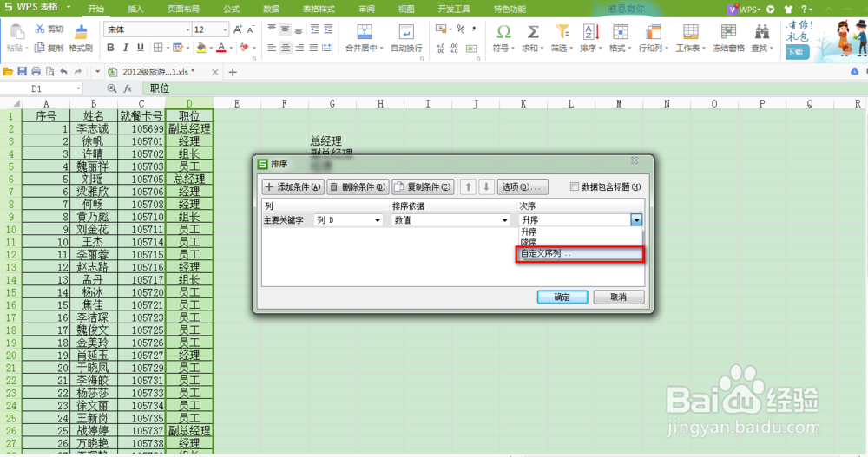Screen dimensions: 868x457
Task: Toggle Bold formatting
Action: pyautogui.click(x=110, y=48)
